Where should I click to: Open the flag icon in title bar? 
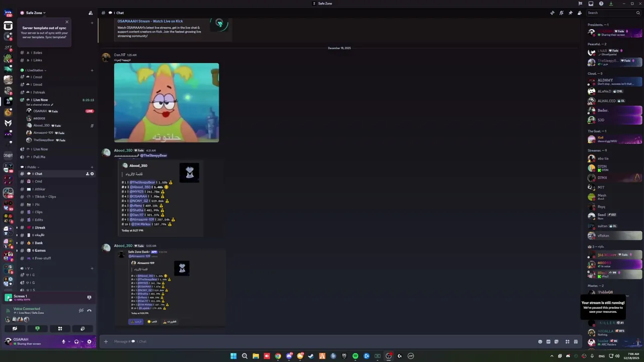(x=580, y=4)
